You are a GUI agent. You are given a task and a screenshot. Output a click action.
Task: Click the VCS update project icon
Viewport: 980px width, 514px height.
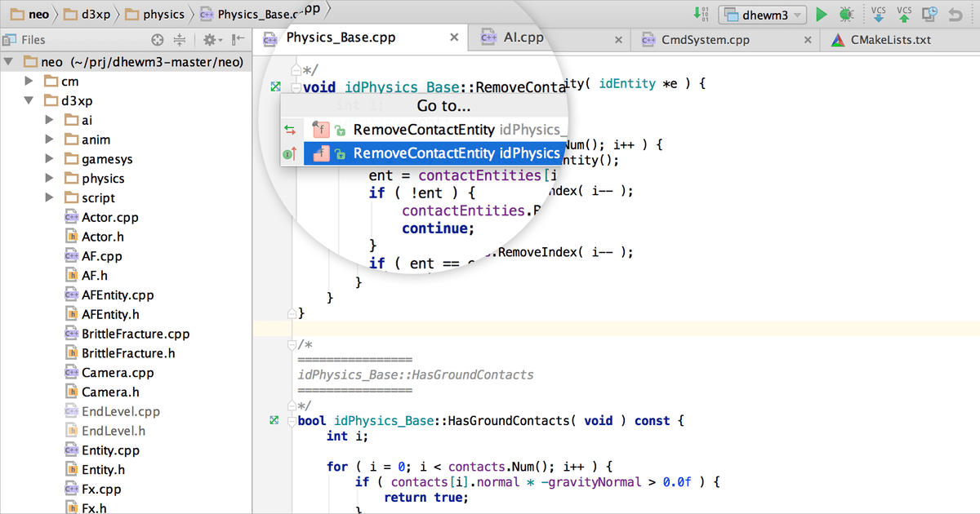[x=879, y=14]
